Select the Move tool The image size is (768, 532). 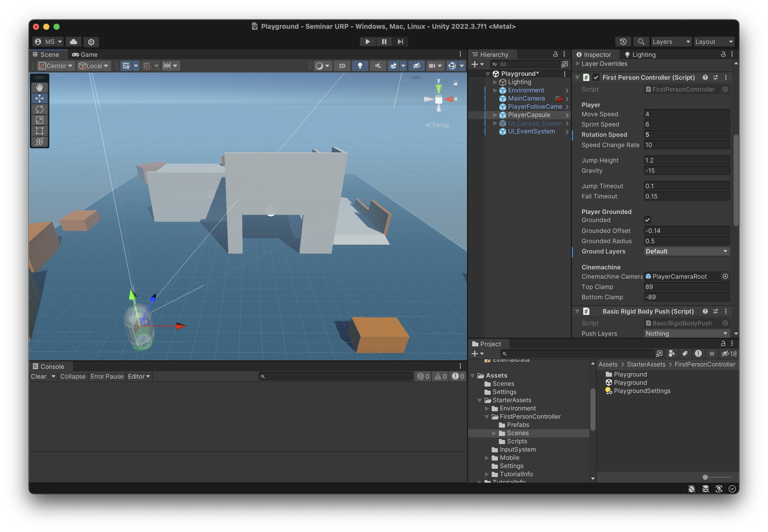(39, 98)
